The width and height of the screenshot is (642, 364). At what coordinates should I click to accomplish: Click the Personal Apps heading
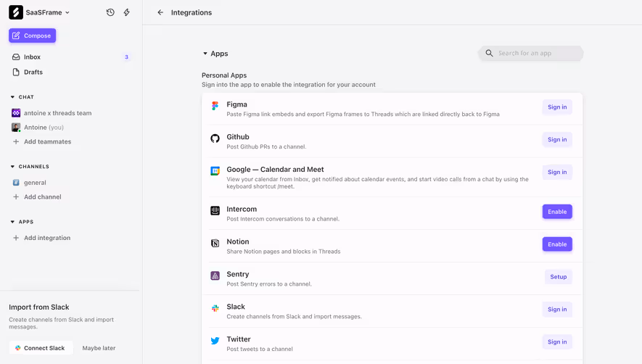(224, 75)
